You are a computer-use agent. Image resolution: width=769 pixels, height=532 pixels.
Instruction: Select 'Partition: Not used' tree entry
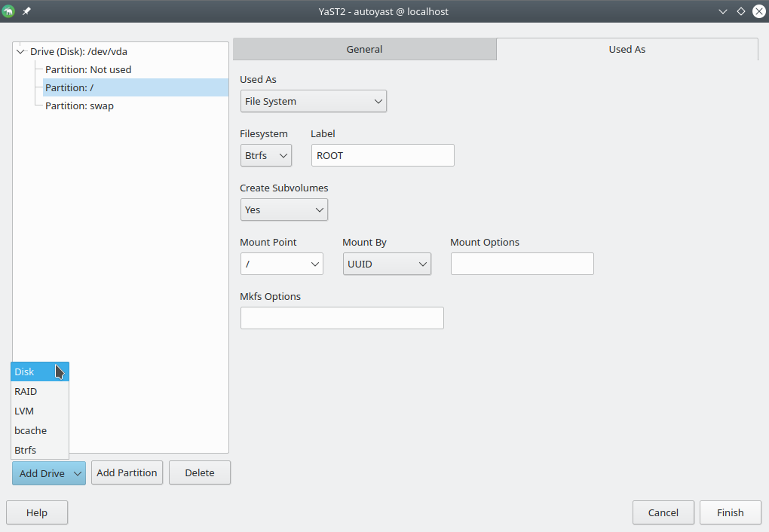(88, 69)
